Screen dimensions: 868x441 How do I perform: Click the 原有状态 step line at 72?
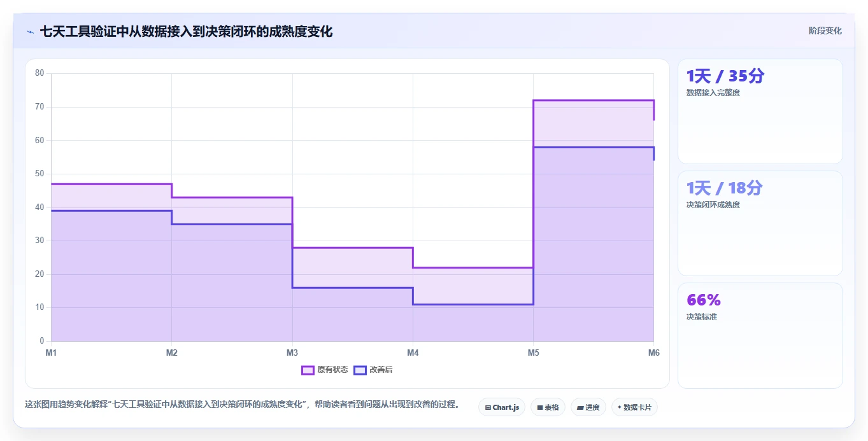coord(594,101)
